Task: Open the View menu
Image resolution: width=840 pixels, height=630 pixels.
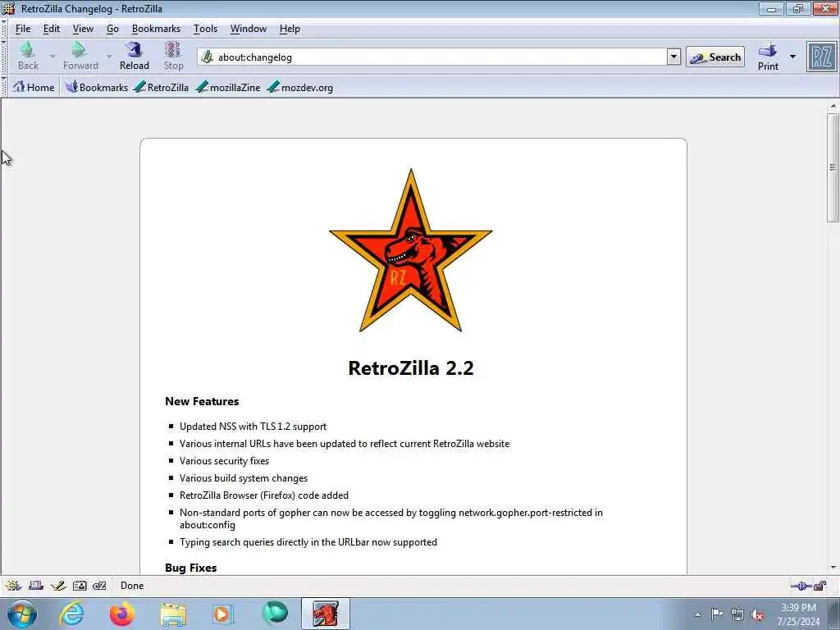Action: pyautogui.click(x=83, y=29)
